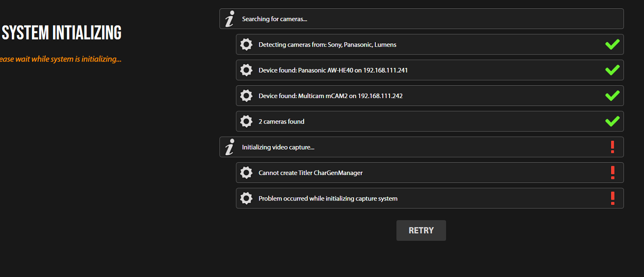
Task: Click gear icon on Problem occurred row
Action: (246, 199)
